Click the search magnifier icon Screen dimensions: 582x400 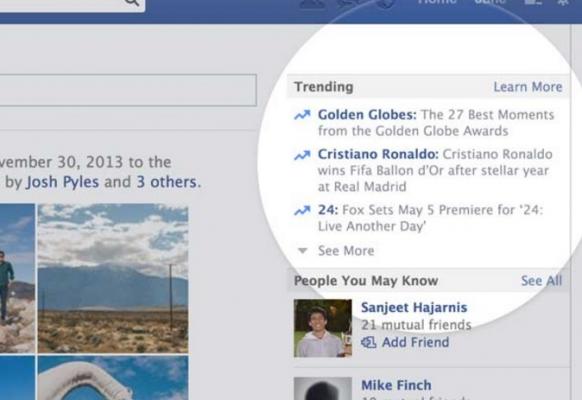(x=132, y=3)
